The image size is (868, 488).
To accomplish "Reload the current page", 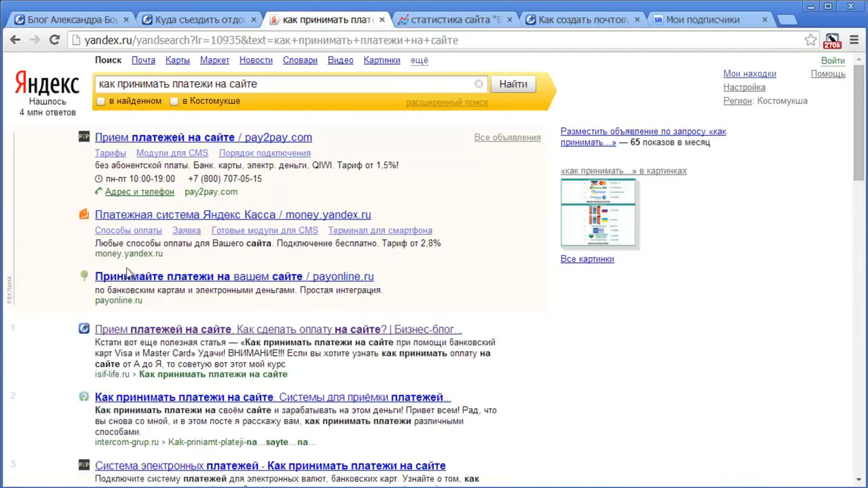I will [x=55, y=40].
